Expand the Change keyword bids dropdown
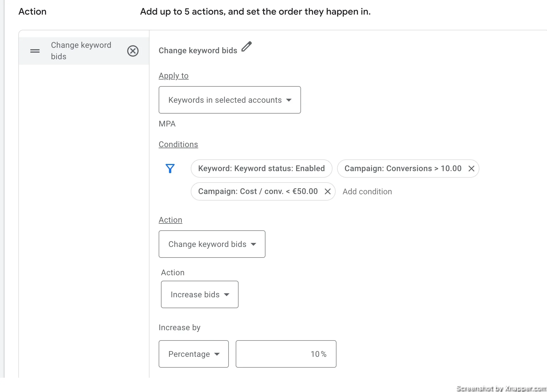The width and height of the screenshot is (547, 392). pos(212,244)
